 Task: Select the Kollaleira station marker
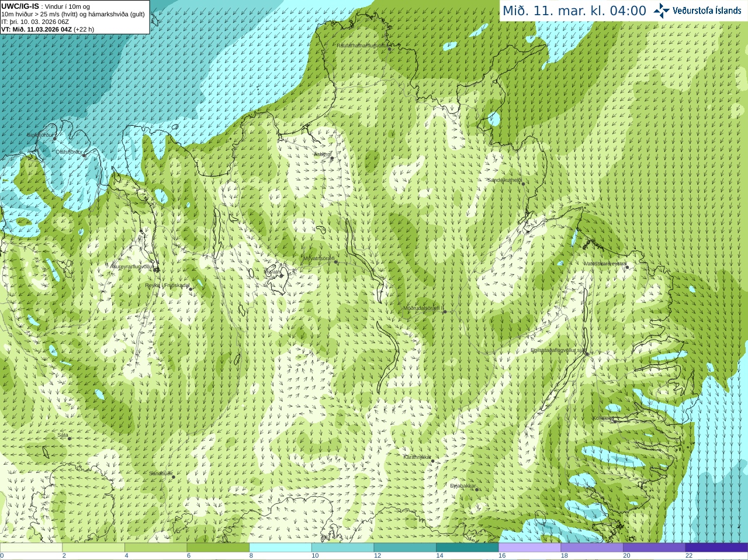614,421
